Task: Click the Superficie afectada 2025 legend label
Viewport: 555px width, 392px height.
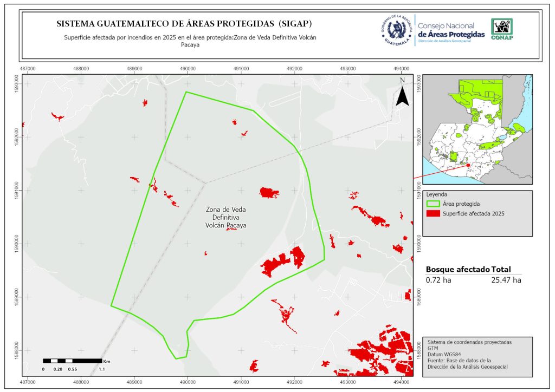Action: [x=474, y=214]
